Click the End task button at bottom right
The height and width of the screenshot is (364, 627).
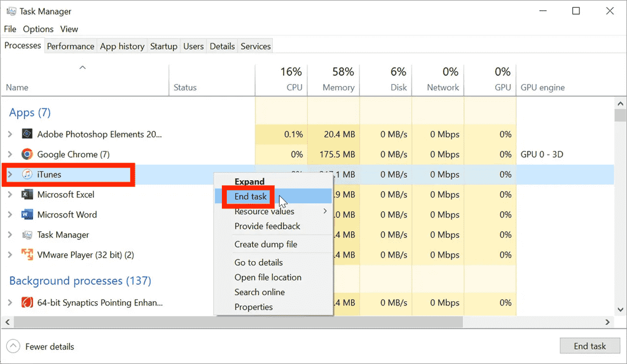pyautogui.click(x=590, y=346)
